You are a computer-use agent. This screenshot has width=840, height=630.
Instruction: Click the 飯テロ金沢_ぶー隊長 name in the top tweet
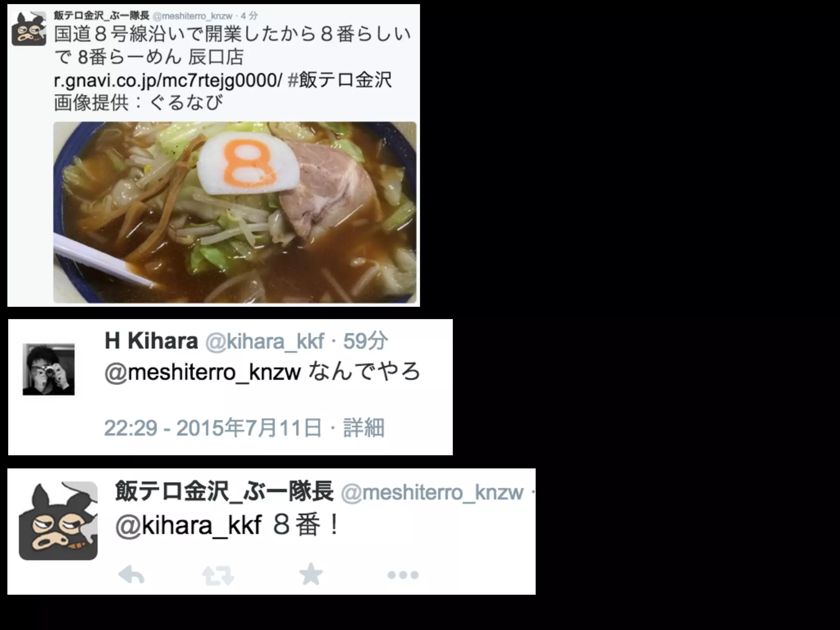coord(101,16)
